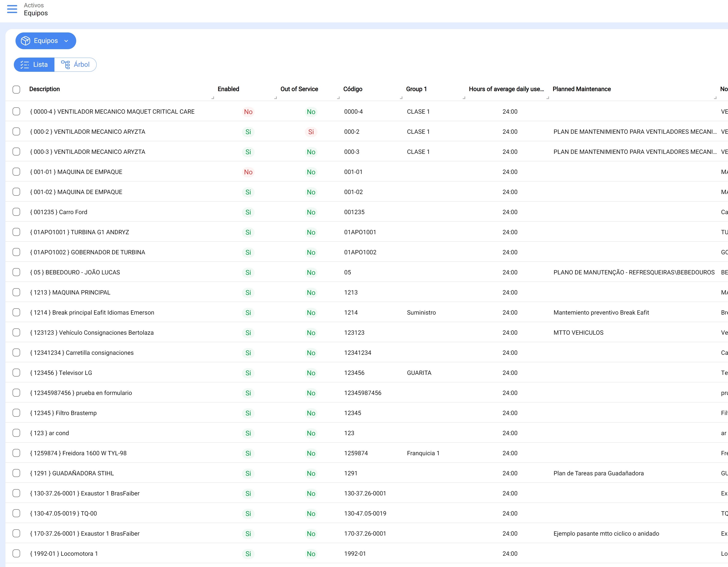Image resolution: width=728 pixels, height=567 pixels.
Task: Click Description column resize handle
Action: coord(213,98)
